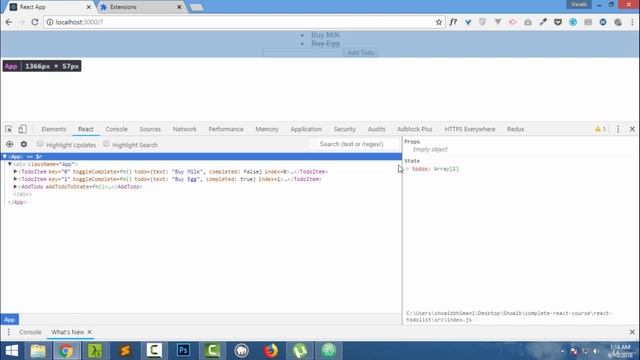Activate the DevTools inspect element picker
This screenshot has width=640, height=360.
pos(9,129)
